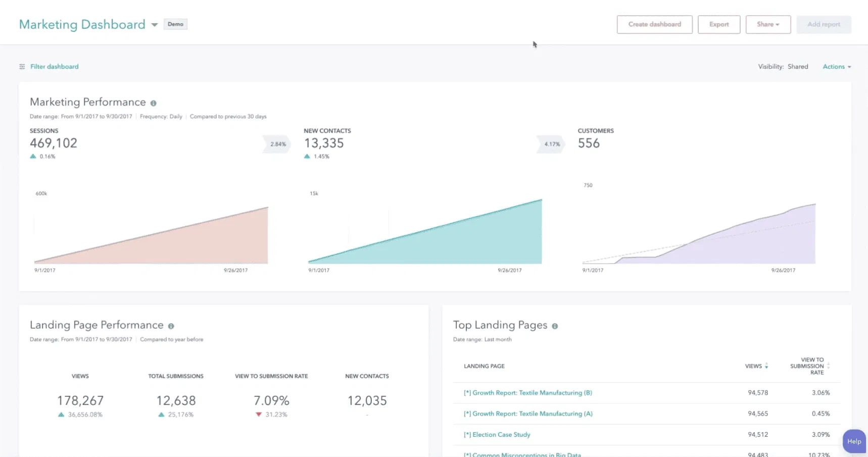Open the Help chat widget

pos(854,441)
